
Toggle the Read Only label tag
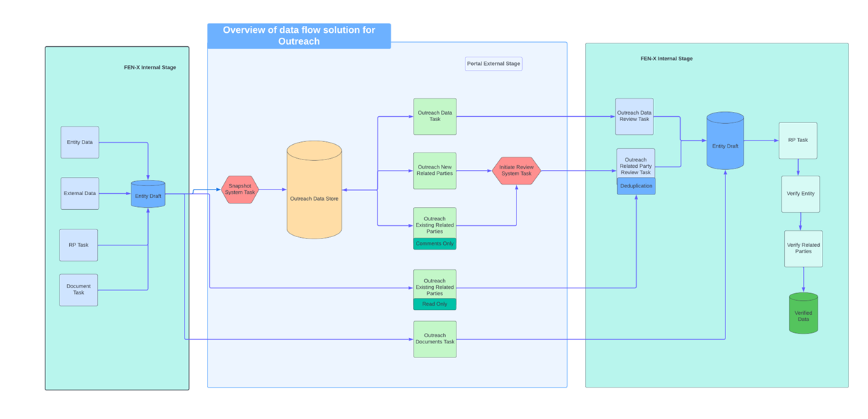435,304
